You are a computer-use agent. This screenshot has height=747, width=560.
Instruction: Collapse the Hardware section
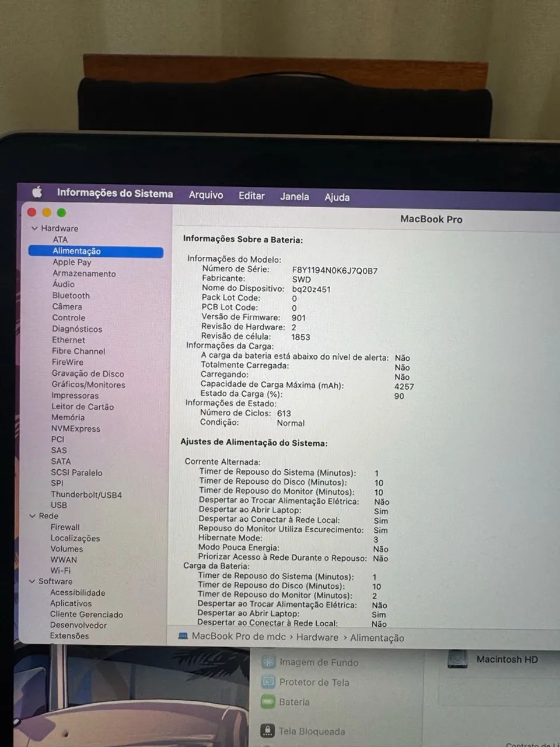(34, 228)
